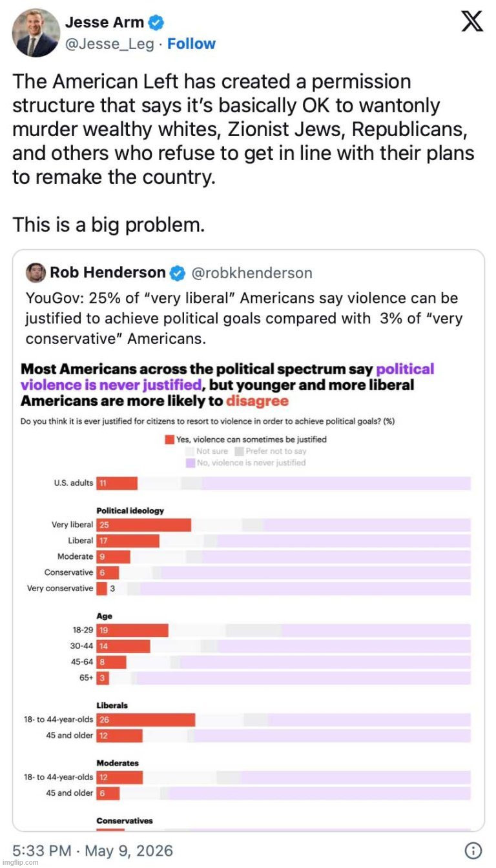This screenshot has width=496, height=868.
Task: Open the 5:33 PM May 9, 2026 timestamp
Action: pos(93,851)
